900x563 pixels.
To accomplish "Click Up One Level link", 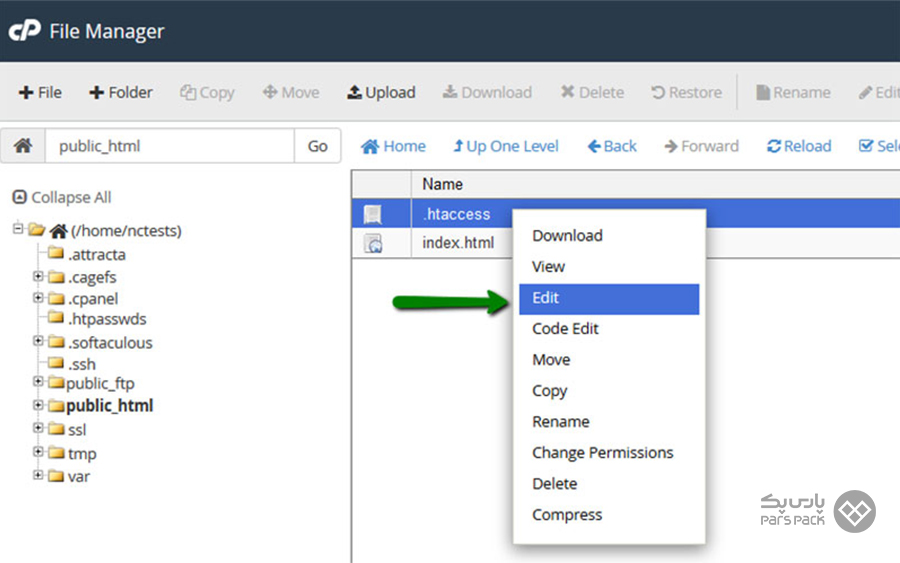I will pyautogui.click(x=506, y=146).
